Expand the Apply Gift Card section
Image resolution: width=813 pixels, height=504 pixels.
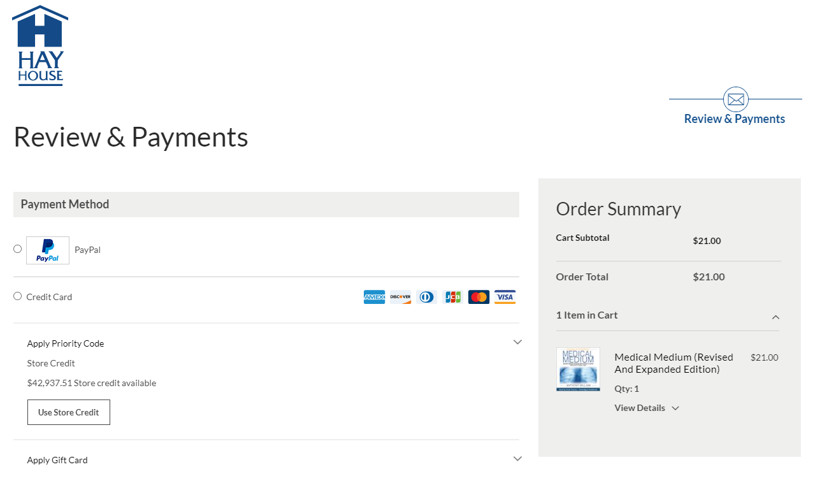pos(517,459)
